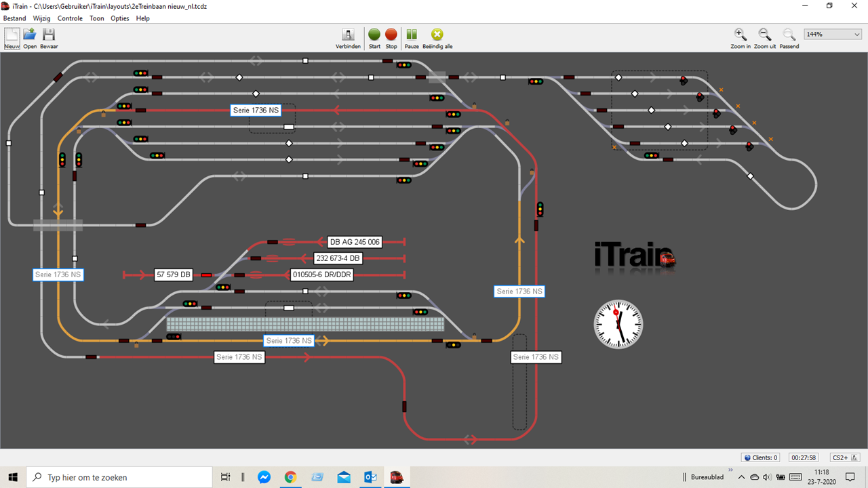The height and width of the screenshot is (488, 868).
Task: Open the Help menu
Action: (142, 18)
